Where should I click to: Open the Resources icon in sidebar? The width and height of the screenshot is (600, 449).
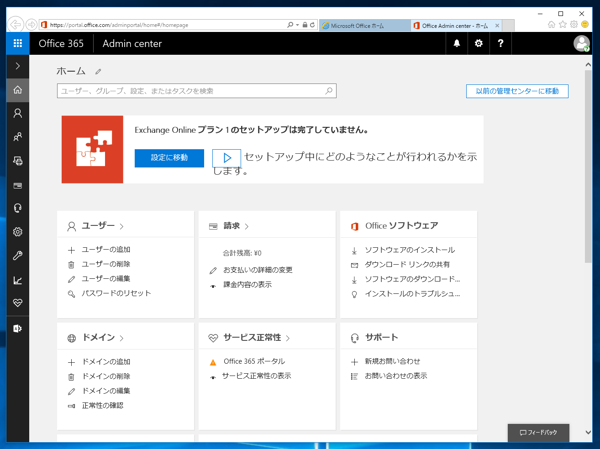(18, 161)
